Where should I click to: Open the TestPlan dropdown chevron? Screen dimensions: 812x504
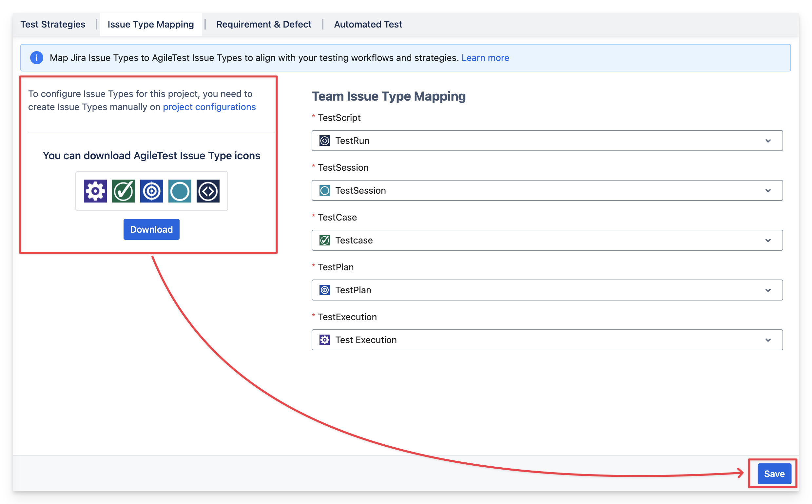pos(768,290)
